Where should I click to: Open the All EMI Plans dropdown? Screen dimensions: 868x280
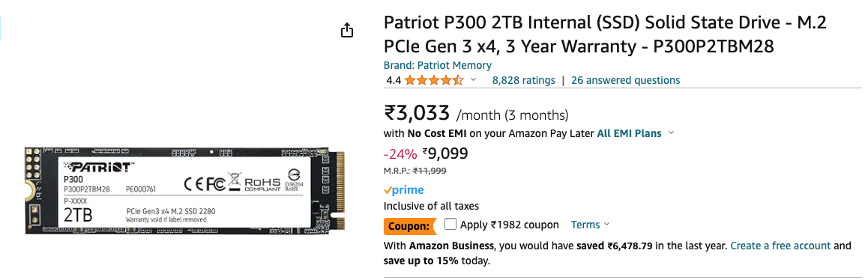click(636, 133)
